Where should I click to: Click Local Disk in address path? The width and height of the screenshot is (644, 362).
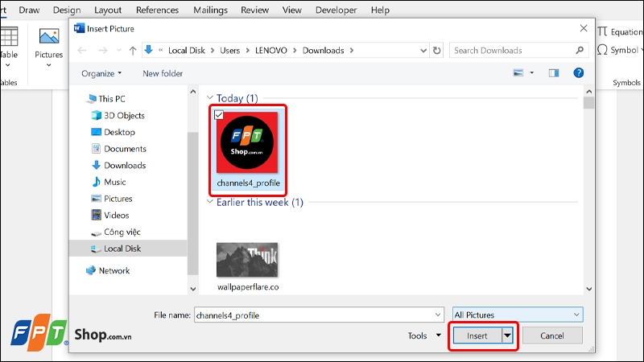pyautogui.click(x=187, y=51)
